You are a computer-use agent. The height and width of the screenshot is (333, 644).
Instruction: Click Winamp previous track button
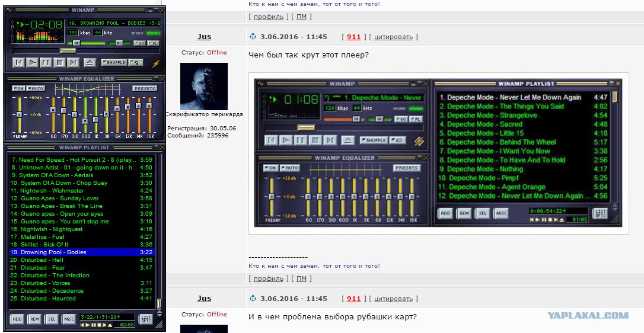tap(18, 62)
